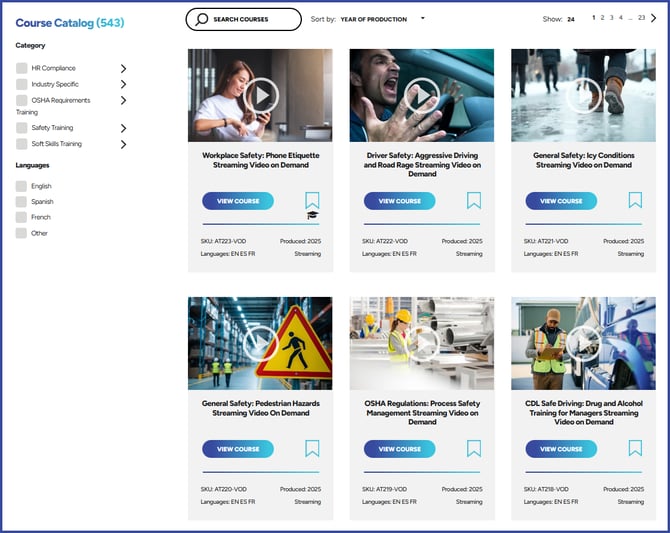This screenshot has height=533, width=670.
Task: Tick the Safety Training checkbox
Action: (x=21, y=128)
